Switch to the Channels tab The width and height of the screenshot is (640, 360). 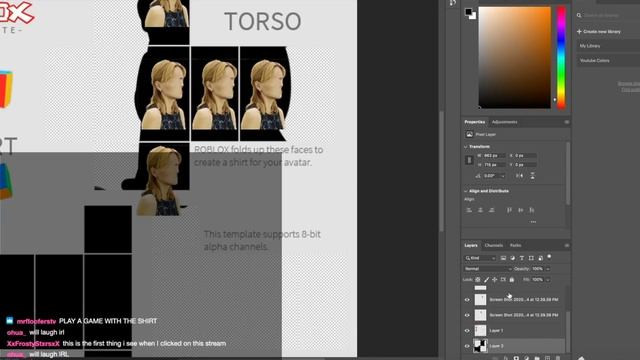click(x=493, y=245)
